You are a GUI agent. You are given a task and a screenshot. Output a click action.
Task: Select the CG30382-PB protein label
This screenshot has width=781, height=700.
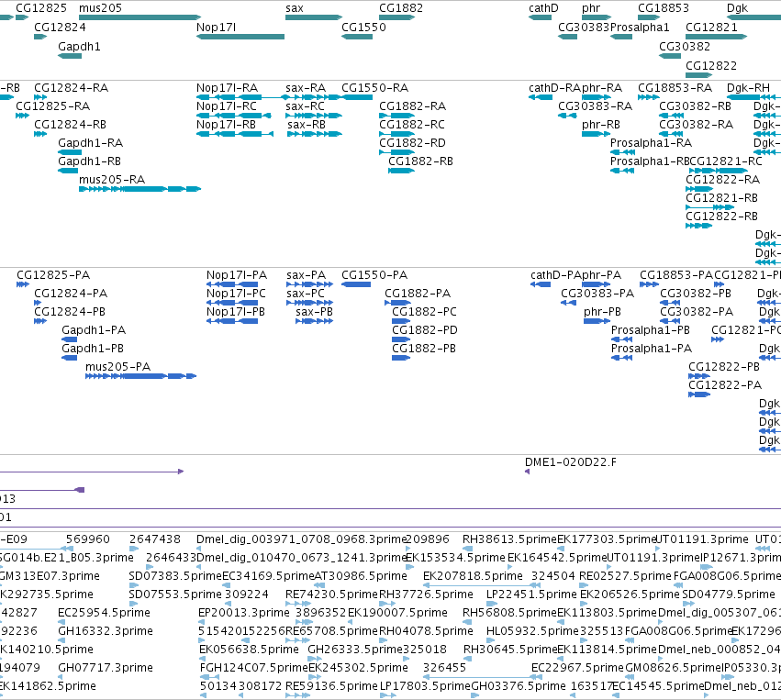click(696, 294)
